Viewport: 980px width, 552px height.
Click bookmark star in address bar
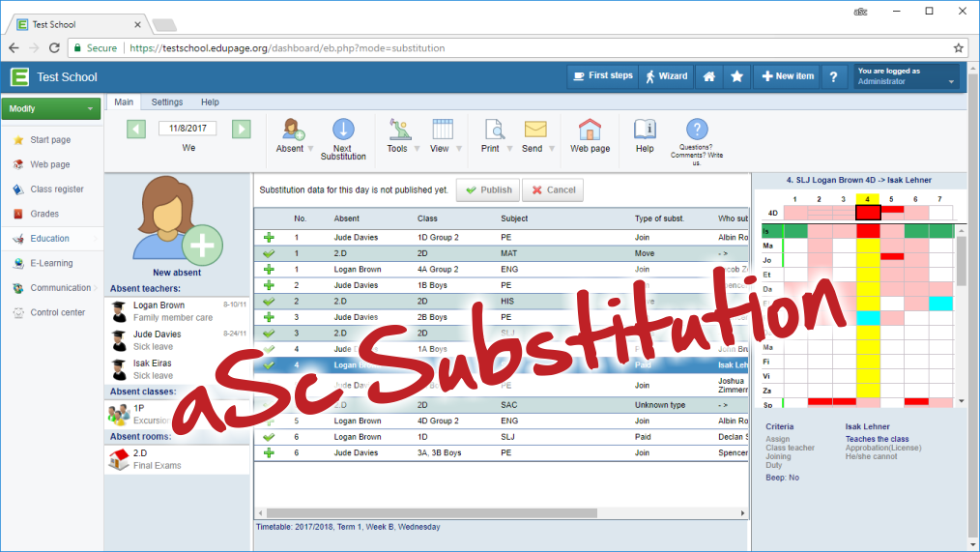coord(958,48)
